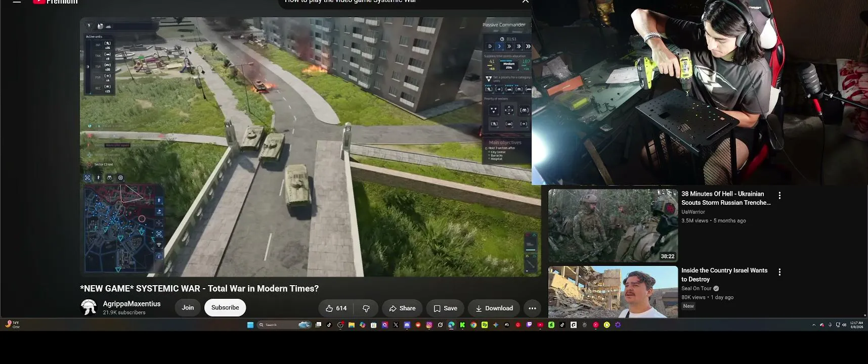
Task: Click 'Inside the Country Israel Wants' title
Action: (x=724, y=275)
